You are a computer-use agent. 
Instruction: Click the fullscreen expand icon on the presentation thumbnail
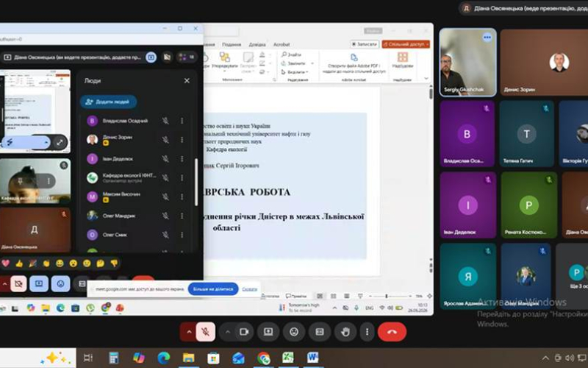[x=60, y=142]
